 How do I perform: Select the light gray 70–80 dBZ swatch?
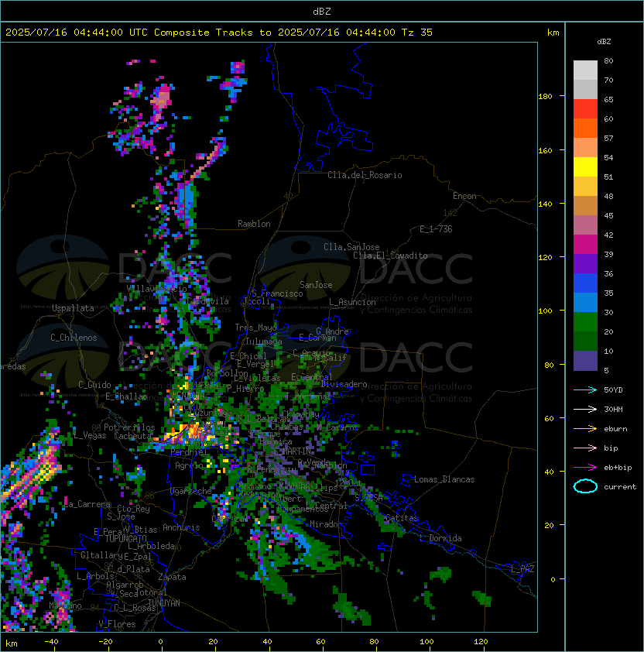[585, 70]
